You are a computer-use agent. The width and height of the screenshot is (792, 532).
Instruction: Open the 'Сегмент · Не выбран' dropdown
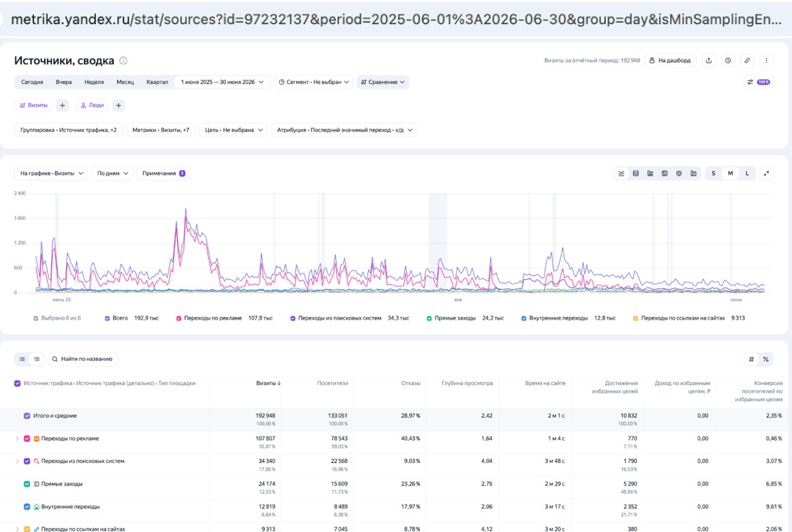313,82
